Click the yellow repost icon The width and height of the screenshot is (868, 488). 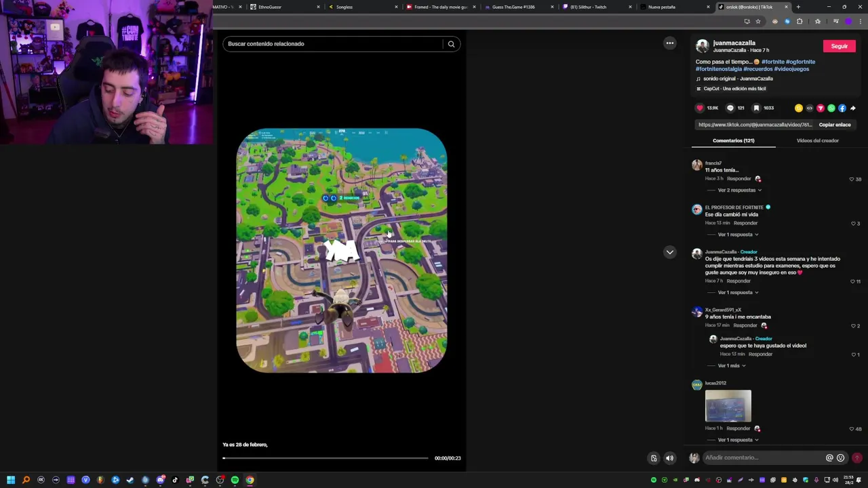[799, 108]
